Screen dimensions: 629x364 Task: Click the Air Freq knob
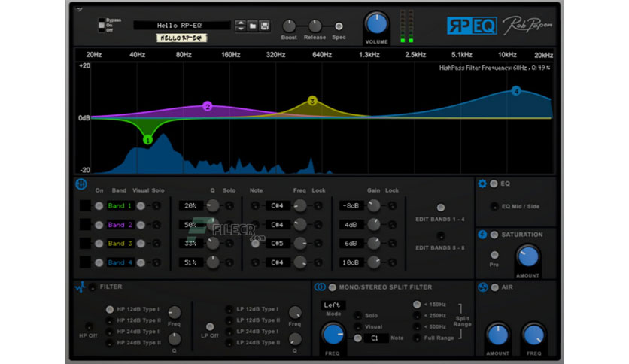534,335
